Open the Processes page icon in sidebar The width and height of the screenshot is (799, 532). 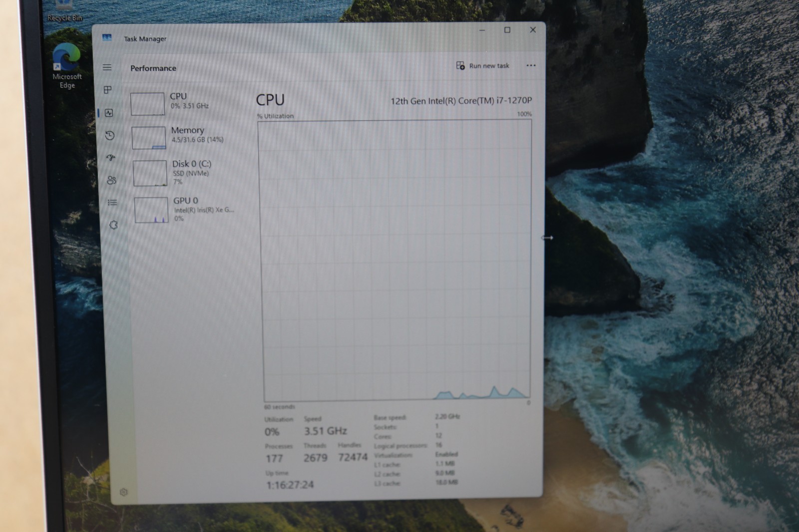pyautogui.click(x=107, y=90)
